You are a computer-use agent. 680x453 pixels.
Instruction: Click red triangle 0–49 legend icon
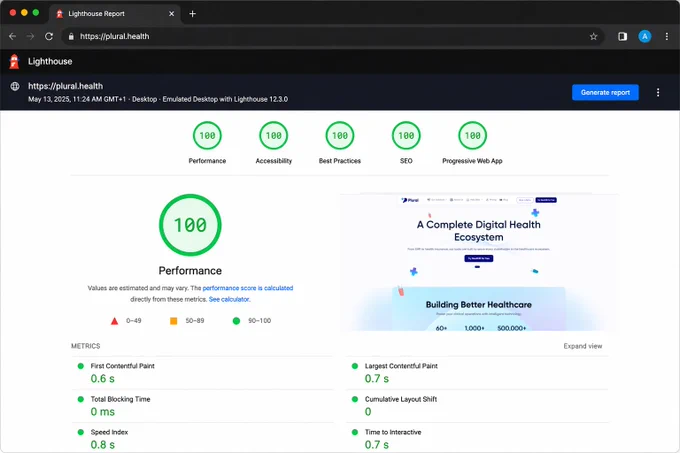click(114, 321)
